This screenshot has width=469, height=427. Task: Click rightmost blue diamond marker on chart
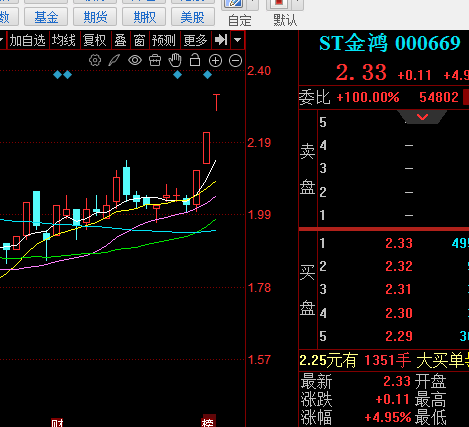coord(207,75)
